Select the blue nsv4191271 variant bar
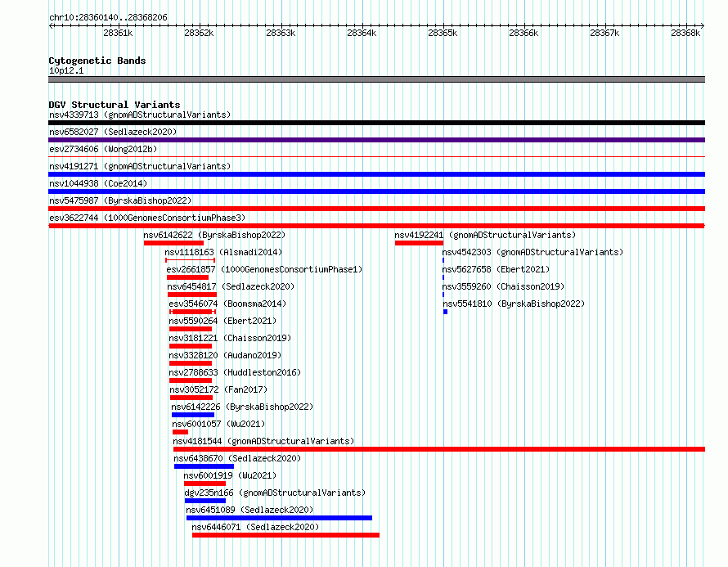 pyautogui.click(x=376, y=174)
